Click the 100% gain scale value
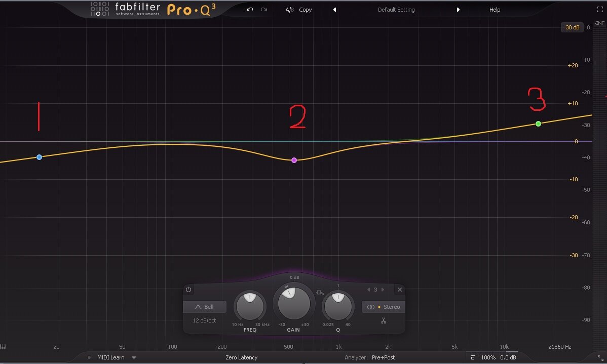The image size is (607, 364). [488, 357]
